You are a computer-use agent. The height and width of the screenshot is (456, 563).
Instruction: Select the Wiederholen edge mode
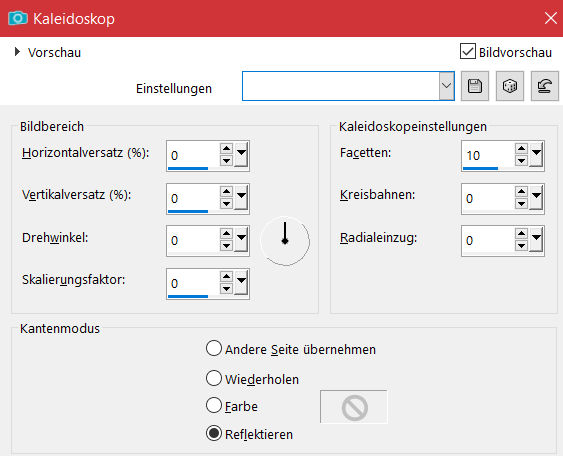pos(214,378)
